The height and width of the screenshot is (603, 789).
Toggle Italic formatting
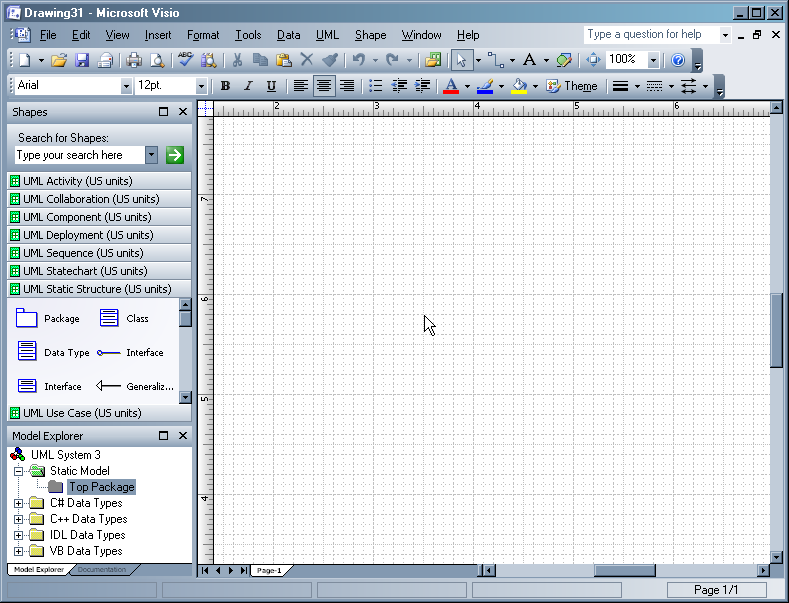(x=248, y=86)
